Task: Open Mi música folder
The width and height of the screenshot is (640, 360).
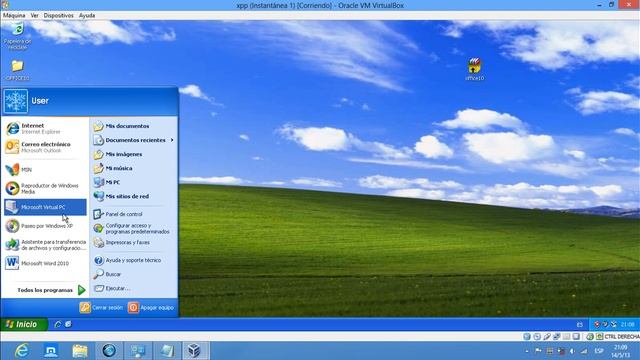Action: pyautogui.click(x=134, y=168)
